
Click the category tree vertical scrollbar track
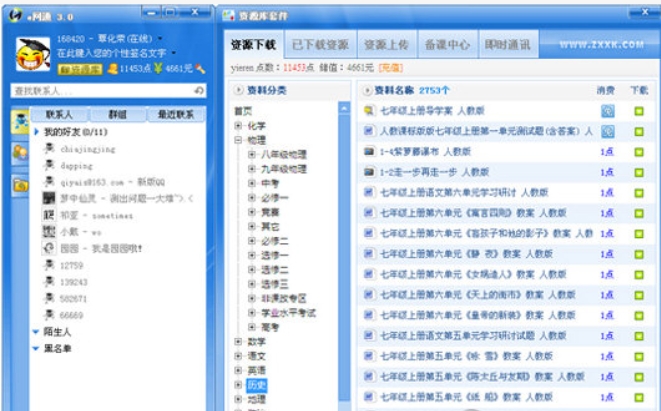(x=344, y=257)
